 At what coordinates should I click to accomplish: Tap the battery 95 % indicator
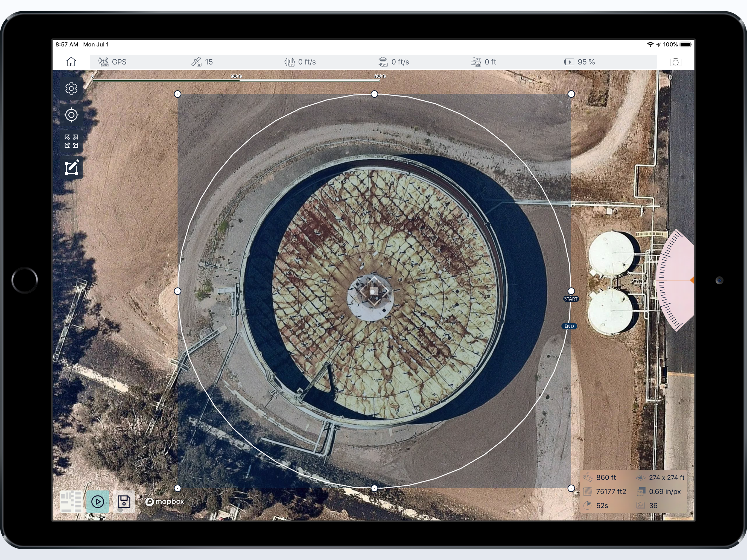click(x=579, y=62)
